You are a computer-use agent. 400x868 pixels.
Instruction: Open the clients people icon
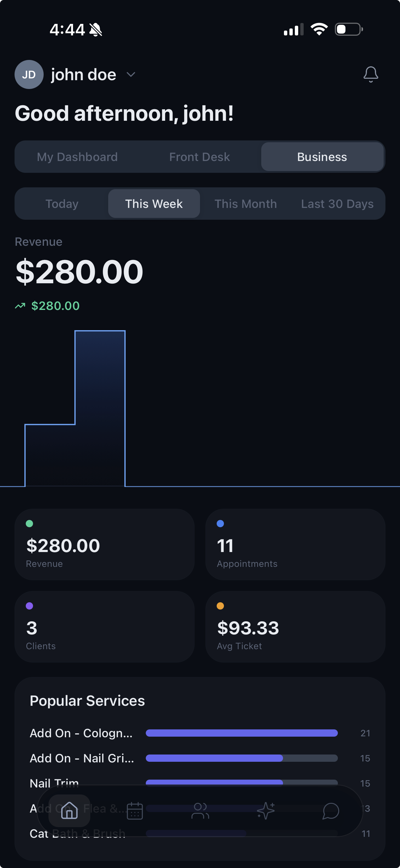(x=200, y=810)
